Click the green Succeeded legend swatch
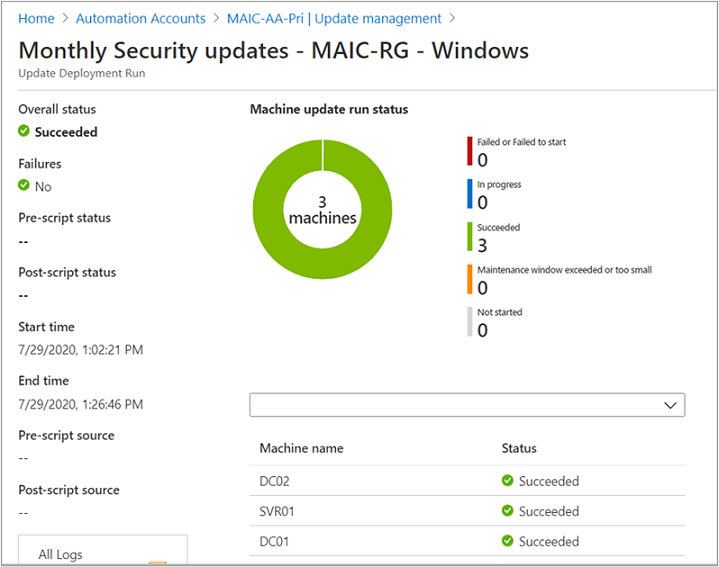719x567 pixels. [469, 237]
